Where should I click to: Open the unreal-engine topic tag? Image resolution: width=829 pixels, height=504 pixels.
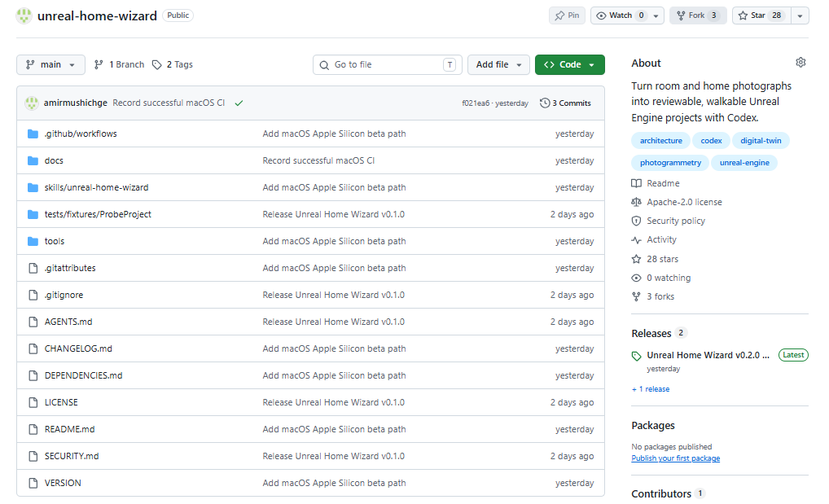(x=744, y=163)
